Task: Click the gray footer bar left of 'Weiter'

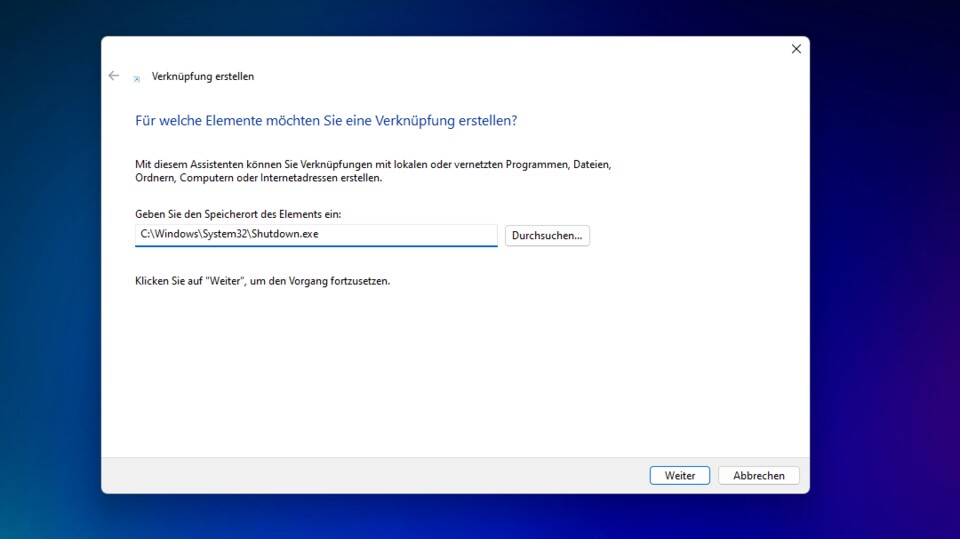Action: [x=370, y=476]
